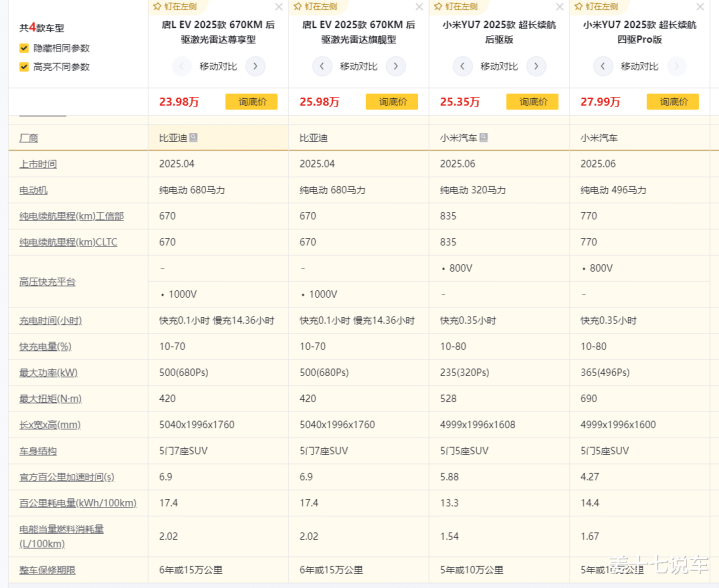Open the 充电时间(小时) parameter label
This screenshot has width=719, height=588.
tap(50, 321)
